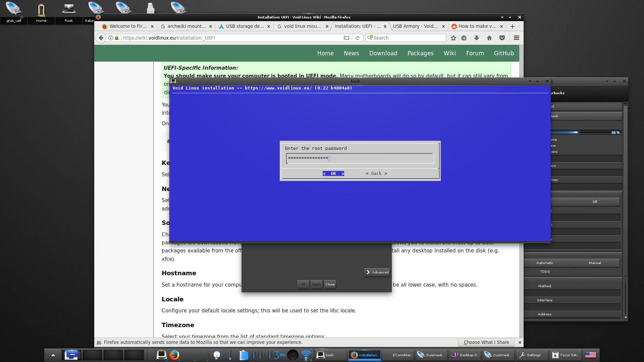
Task: Click OK in root password dialog
Action: click(x=333, y=173)
